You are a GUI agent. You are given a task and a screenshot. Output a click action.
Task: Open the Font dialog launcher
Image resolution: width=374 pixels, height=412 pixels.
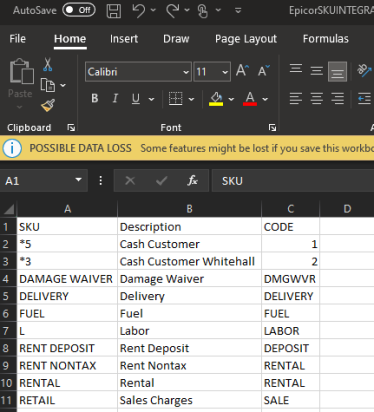[x=272, y=127]
